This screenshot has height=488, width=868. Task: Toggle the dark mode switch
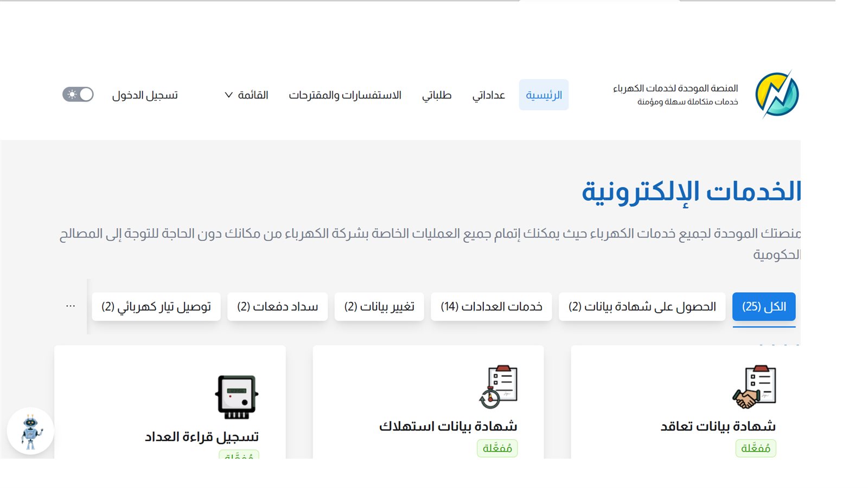click(x=79, y=94)
